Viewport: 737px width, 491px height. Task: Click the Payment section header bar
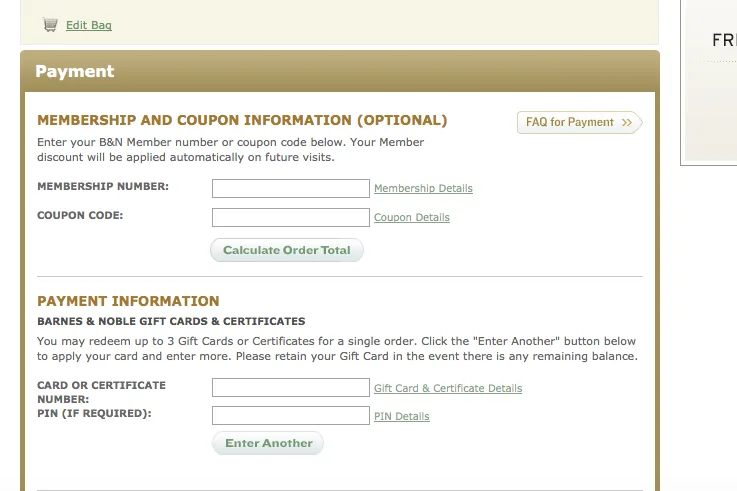coord(340,72)
